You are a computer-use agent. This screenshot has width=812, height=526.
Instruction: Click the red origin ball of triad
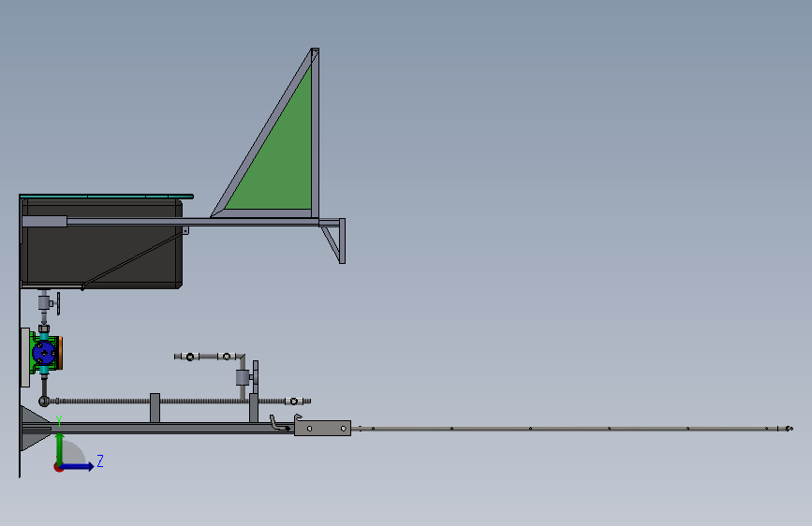click(58, 467)
